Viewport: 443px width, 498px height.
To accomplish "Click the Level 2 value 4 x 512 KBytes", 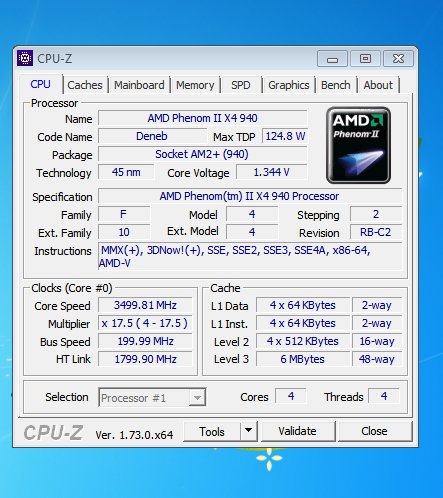I will (x=303, y=341).
